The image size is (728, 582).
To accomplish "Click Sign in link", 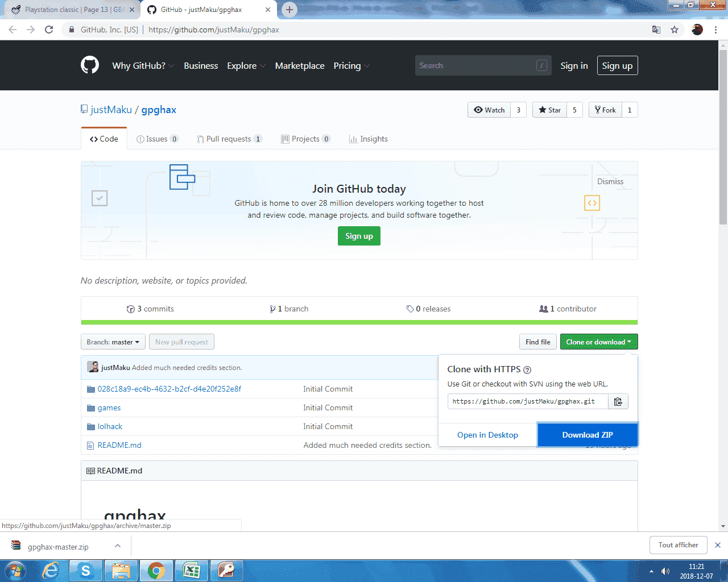I will tap(574, 66).
